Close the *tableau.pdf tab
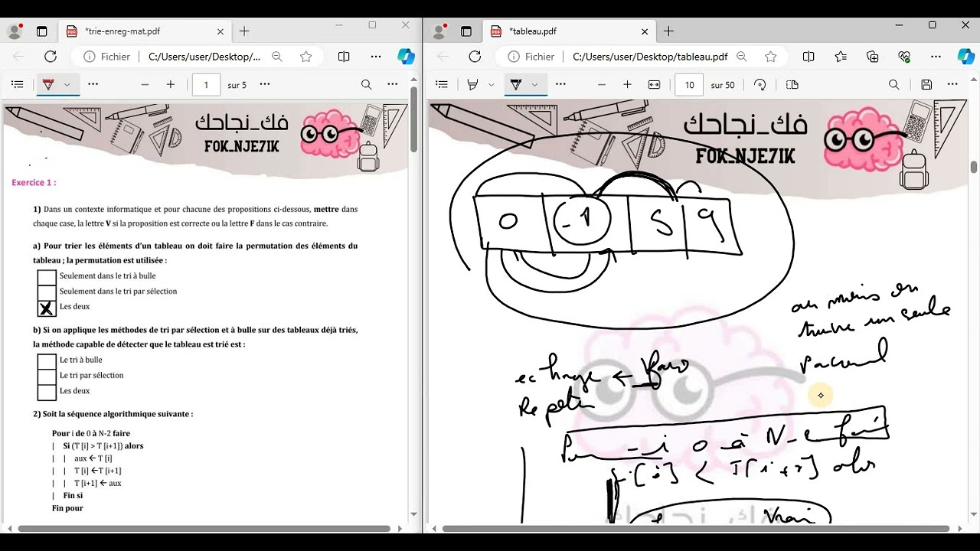This screenshot has height=551, width=980. click(645, 31)
